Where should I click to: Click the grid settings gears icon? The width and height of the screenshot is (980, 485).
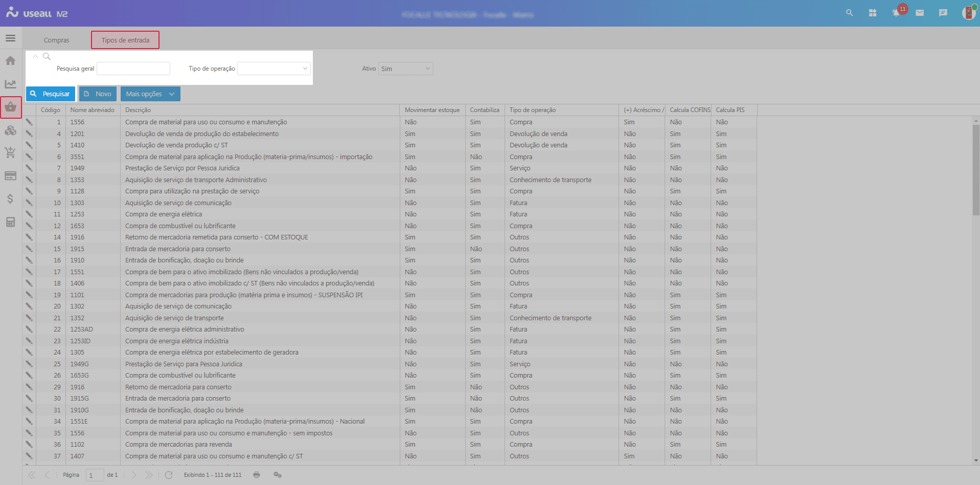coord(278,475)
